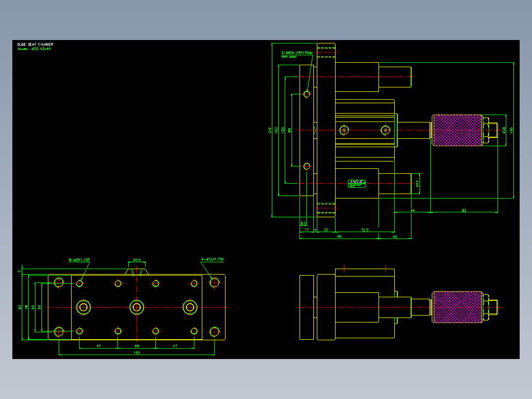
Task: Select the center counterbored hole on the plate
Action: 137,308
